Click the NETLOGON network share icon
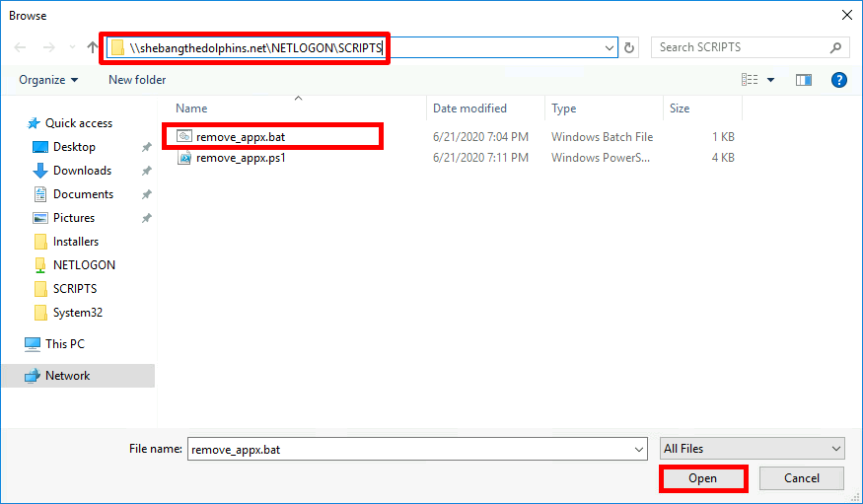The image size is (863, 504). (40, 265)
